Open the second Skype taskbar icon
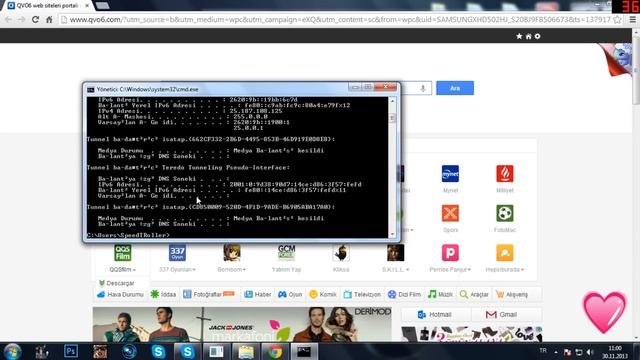 coord(187,351)
